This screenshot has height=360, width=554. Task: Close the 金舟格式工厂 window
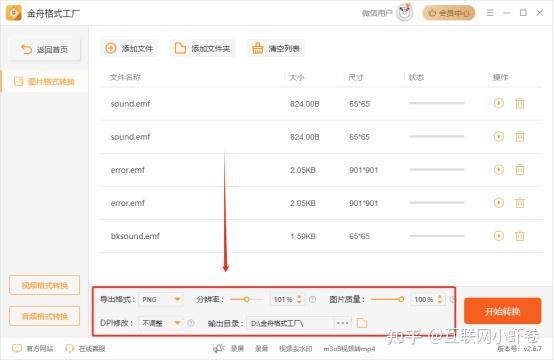540,13
